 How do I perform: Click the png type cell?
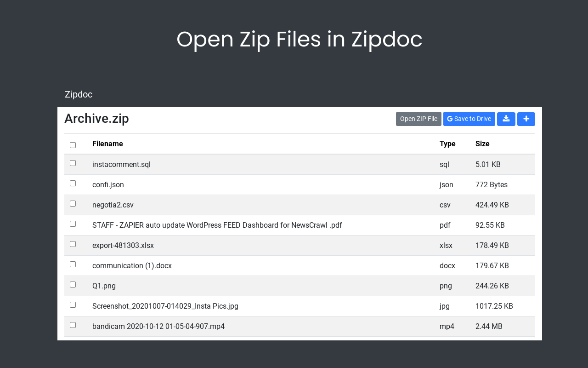446,286
